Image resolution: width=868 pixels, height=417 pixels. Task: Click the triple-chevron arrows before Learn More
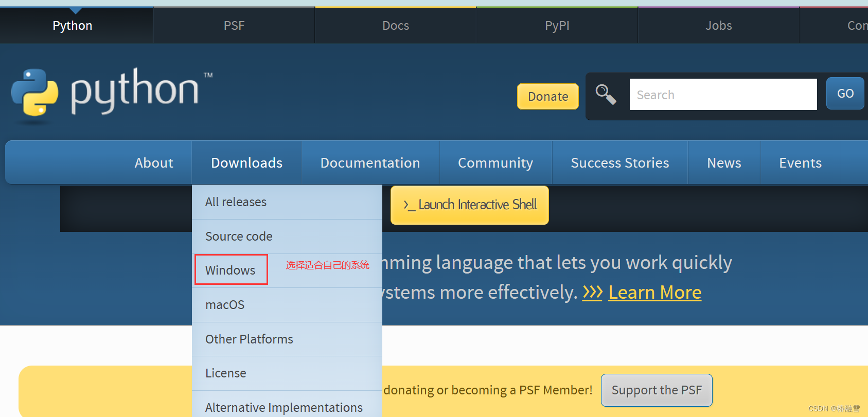[592, 293]
